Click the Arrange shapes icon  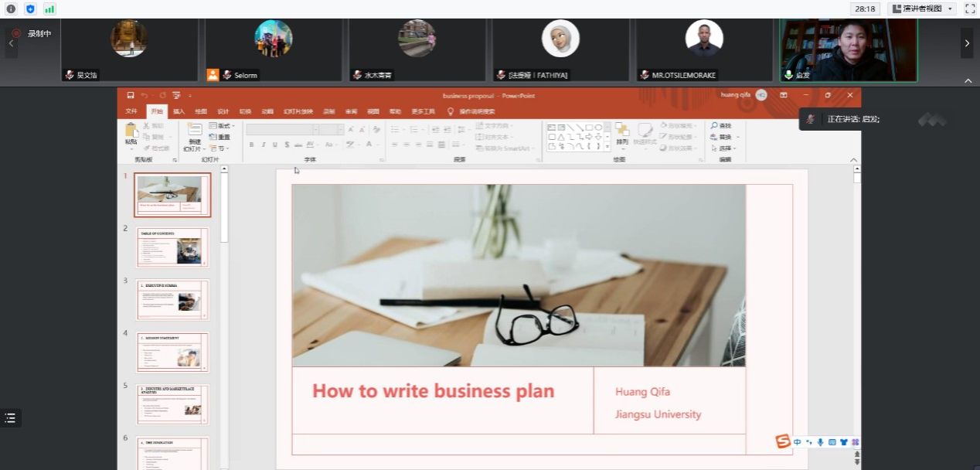click(622, 133)
